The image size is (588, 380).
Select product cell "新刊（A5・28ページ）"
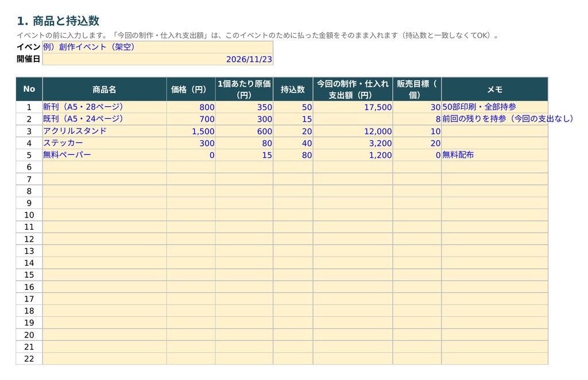click(x=105, y=107)
